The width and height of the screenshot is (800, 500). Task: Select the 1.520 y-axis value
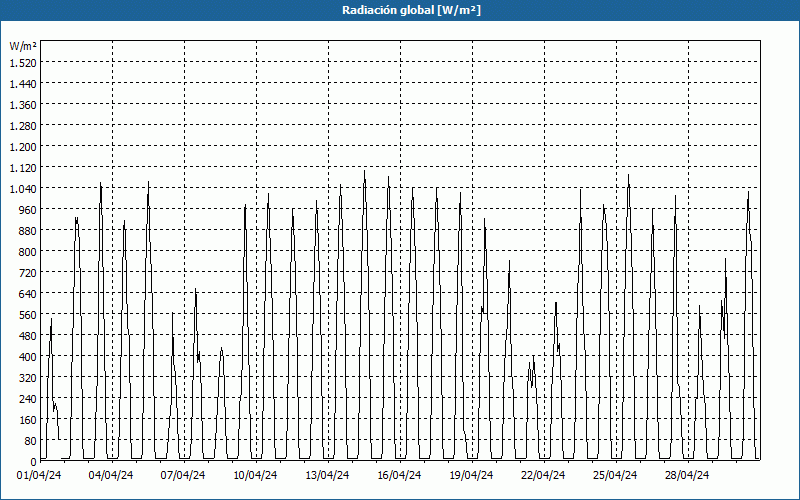pyautogui.click(x=23, y=62)
